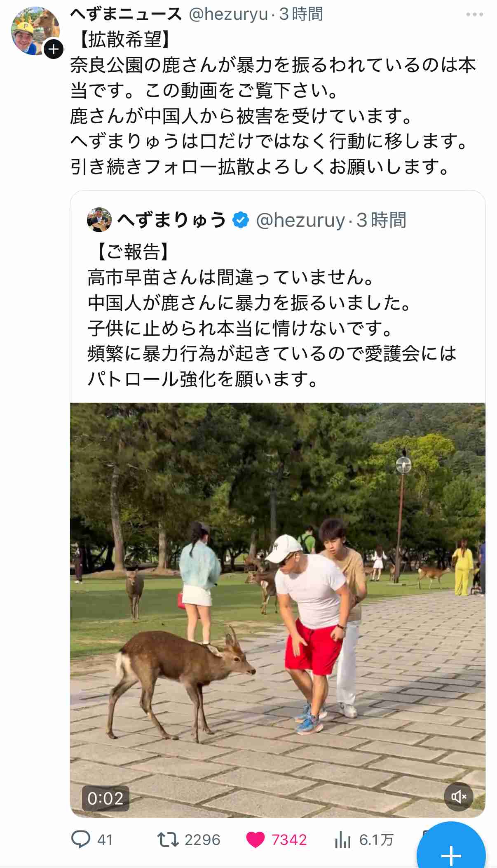Image resolution: width=497 pixels, height=868 pixels.
Task: Open へずまニュース profile avatar
Action: [x=35, y=31]
